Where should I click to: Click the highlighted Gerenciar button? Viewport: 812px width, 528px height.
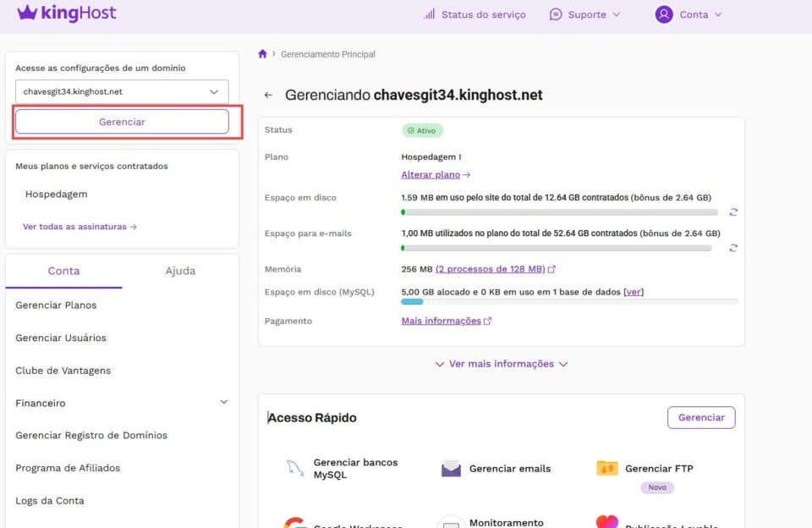tap(122, 122)
